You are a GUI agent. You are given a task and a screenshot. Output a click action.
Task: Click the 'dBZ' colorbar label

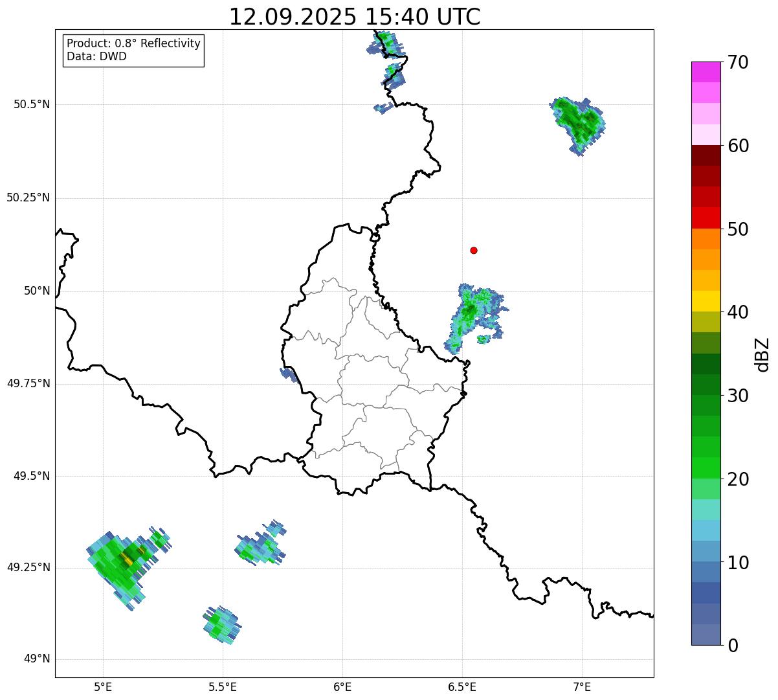point(762,354)
